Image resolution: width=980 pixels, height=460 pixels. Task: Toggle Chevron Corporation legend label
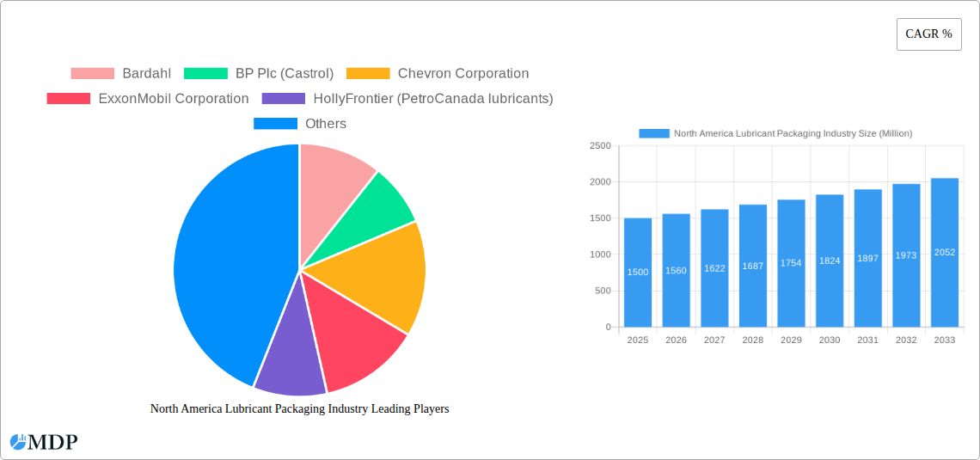[x=463, y=74]
